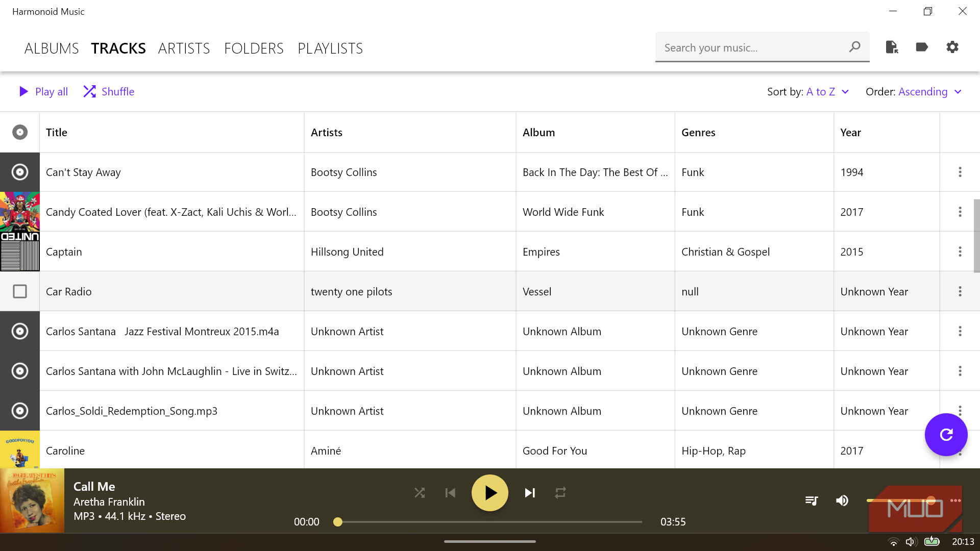This screenshot has width=980, height=551.
Task: Click the disc icon in the table header
Action: (x=20, y=132)
